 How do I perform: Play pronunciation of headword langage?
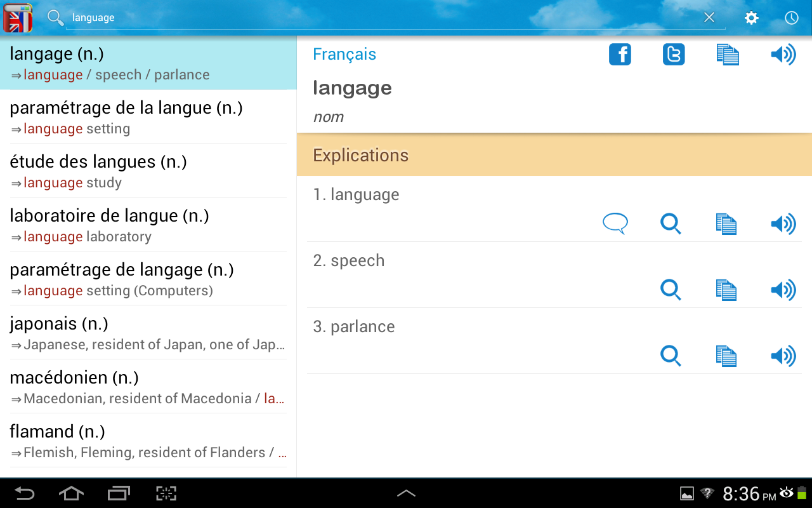coord(783,55)
